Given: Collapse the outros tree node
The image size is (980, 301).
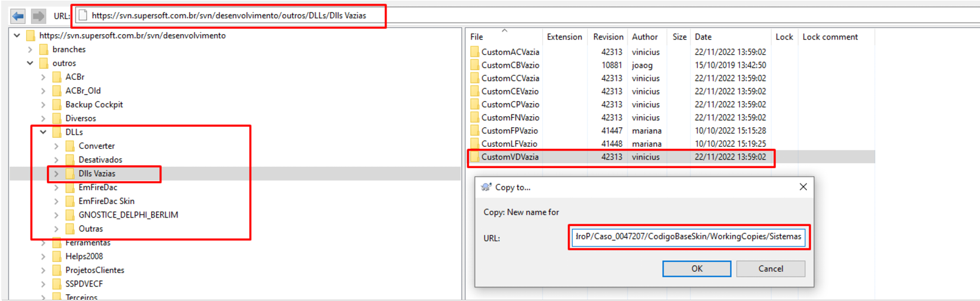Looking at the screenshot, I should point(30,63).
